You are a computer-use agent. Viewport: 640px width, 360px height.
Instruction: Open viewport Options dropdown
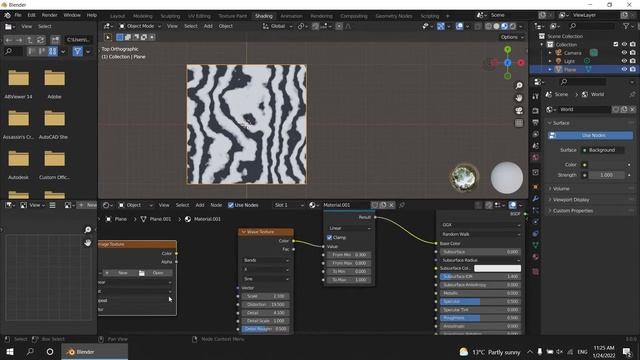[x=512, y=37]
